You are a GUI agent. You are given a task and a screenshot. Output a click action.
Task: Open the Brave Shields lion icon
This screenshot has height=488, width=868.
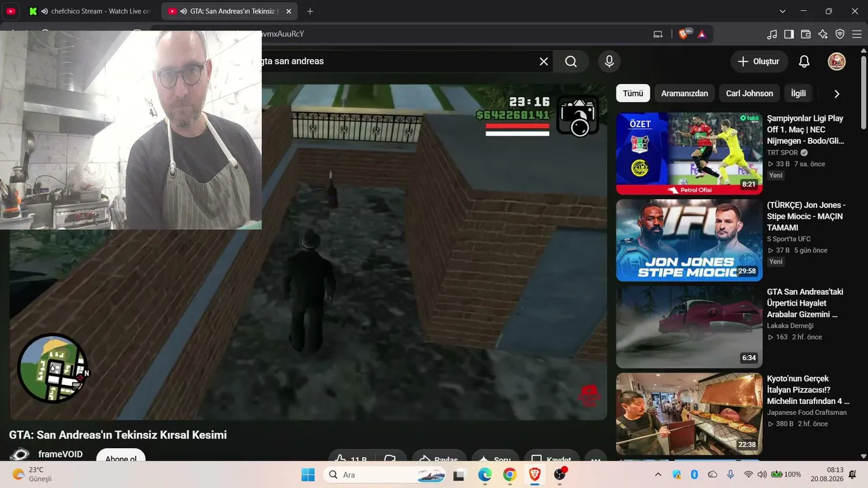684,34
